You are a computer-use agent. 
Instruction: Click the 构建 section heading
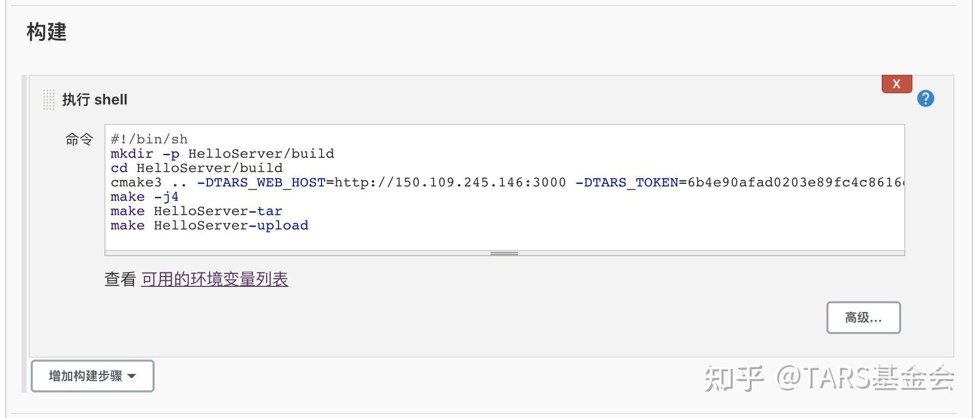[x=46, y=32]
